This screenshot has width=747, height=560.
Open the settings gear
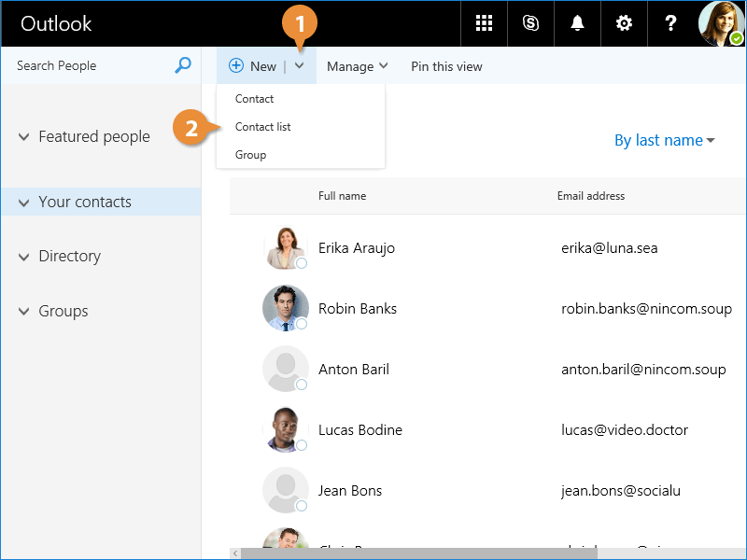tap(624, 23)
